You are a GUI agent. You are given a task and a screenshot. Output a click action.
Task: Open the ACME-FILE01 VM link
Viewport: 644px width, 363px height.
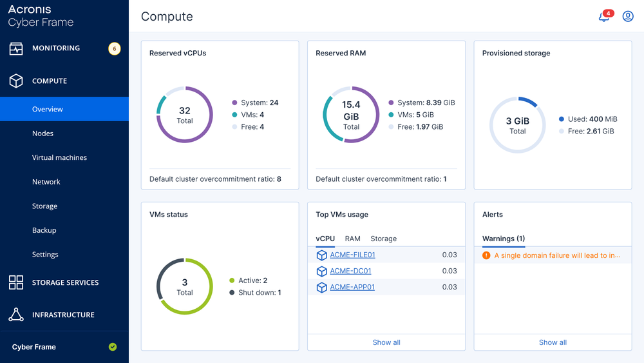(352, 255)
